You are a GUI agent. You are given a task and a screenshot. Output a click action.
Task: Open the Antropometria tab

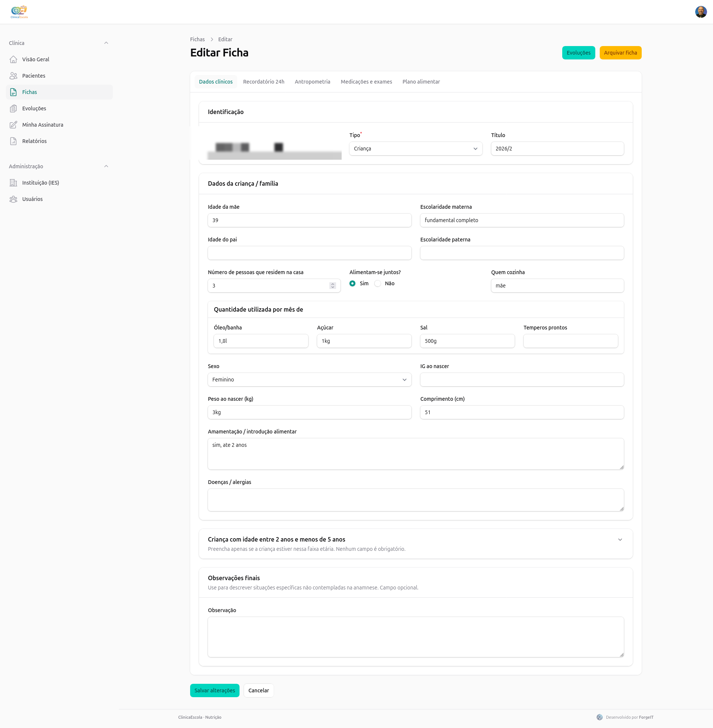312,82
